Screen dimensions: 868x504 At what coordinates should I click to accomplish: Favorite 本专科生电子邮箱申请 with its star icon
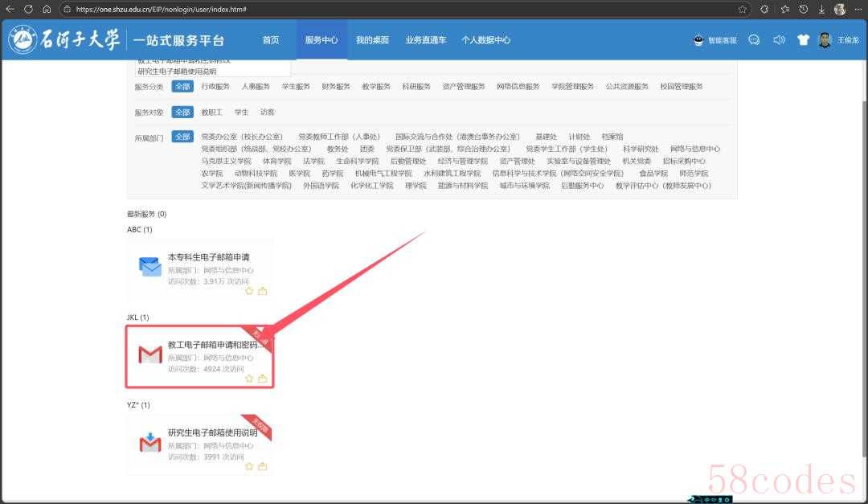249,291
